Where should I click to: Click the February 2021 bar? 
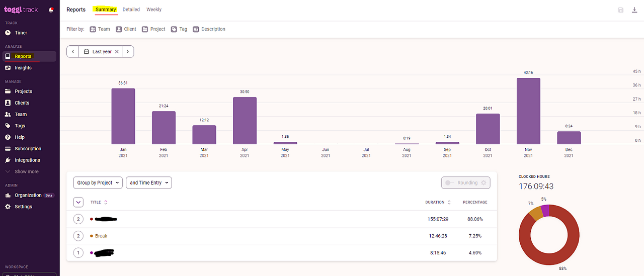[164, 128]
